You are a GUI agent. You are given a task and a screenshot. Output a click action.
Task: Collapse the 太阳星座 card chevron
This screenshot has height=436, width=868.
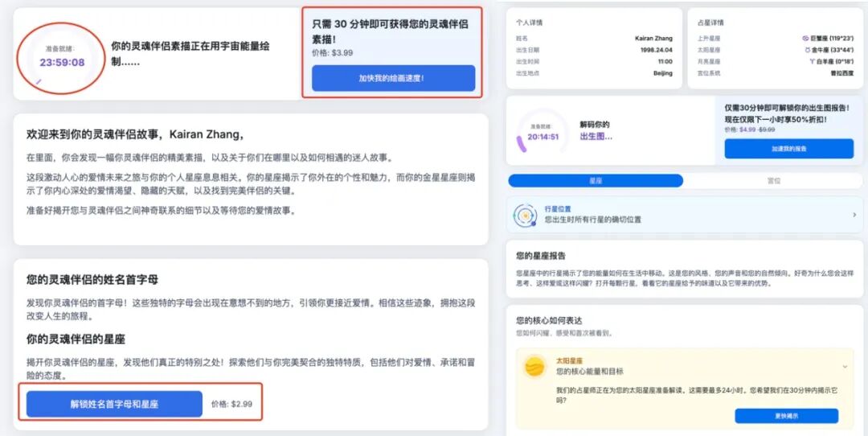point(844,366)
